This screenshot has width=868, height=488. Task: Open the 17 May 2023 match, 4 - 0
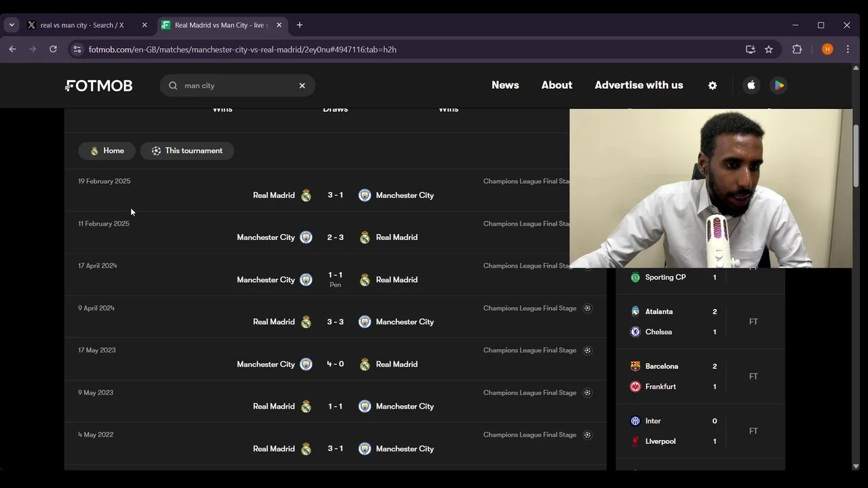pos(335,359)
